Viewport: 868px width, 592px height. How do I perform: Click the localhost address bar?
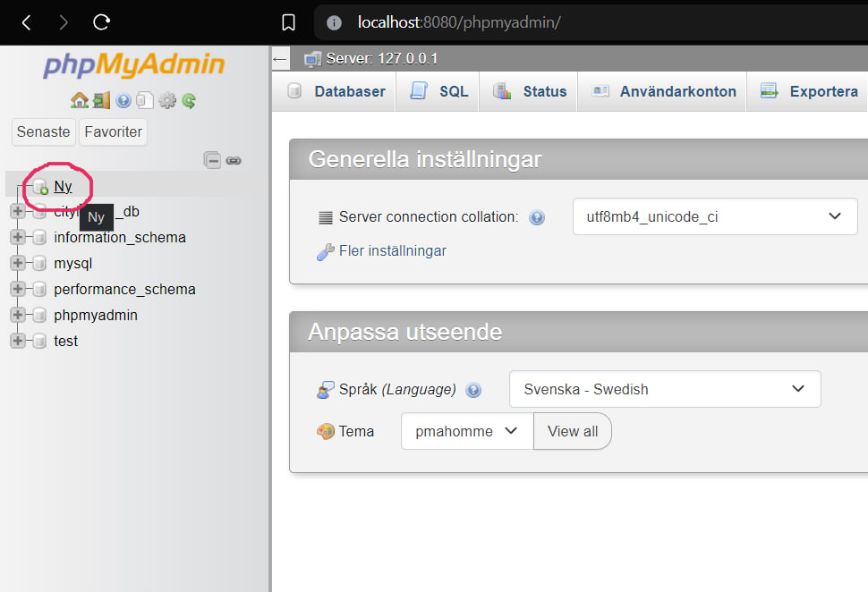(590, 22)
